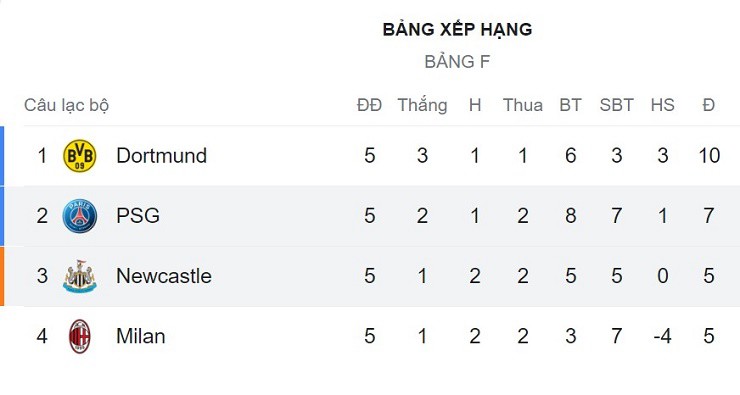
Task: Open the Dortmund team name link
Action: click(161, 156)
